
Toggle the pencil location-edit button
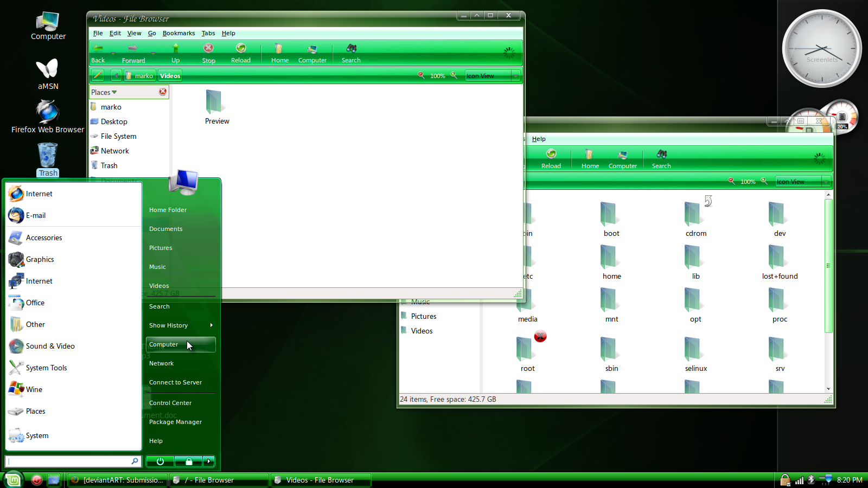[98, 75]
